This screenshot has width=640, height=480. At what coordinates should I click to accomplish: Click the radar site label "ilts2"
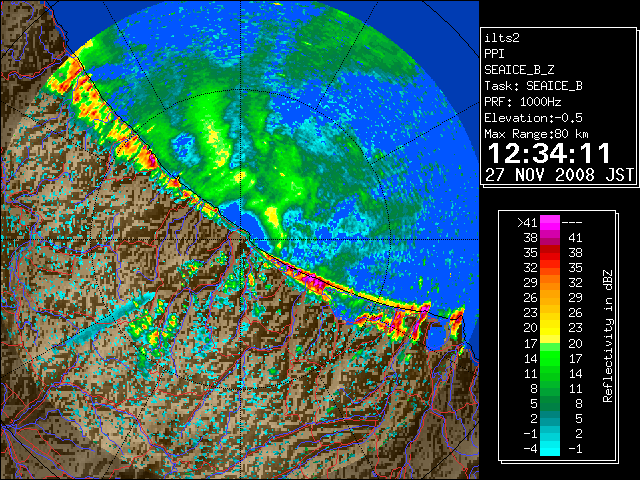[502, 38]
